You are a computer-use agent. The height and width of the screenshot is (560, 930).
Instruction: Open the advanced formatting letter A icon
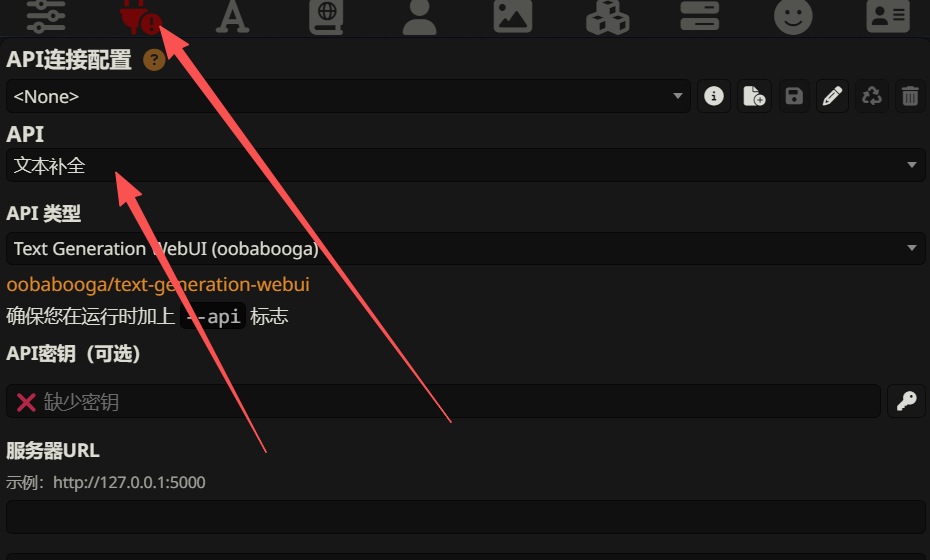pos(232,16)
